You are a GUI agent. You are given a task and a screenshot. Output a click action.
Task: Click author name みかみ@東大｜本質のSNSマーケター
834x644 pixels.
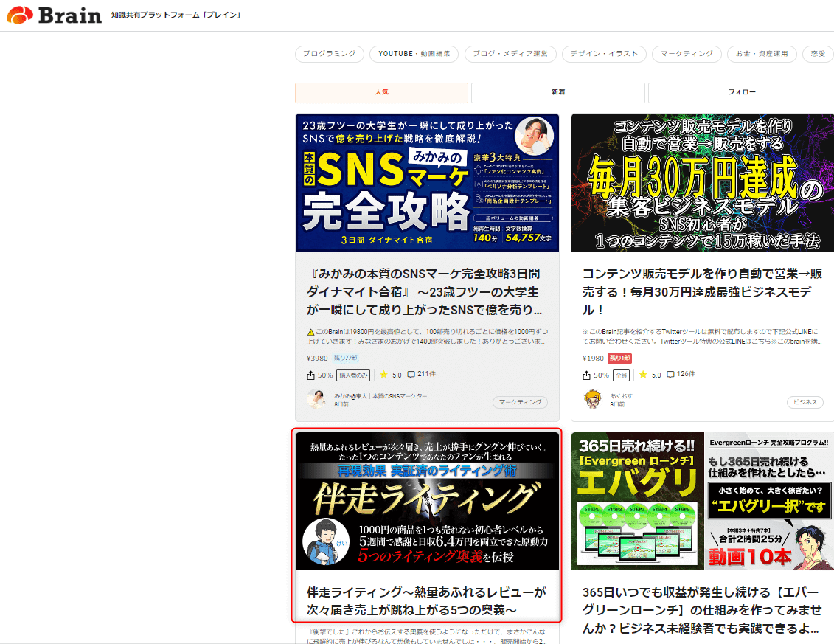point(380,396)
